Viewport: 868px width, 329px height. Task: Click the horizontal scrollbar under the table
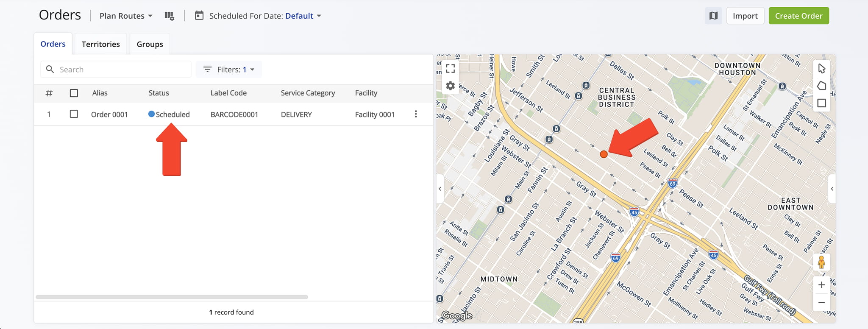pos(172,297)
